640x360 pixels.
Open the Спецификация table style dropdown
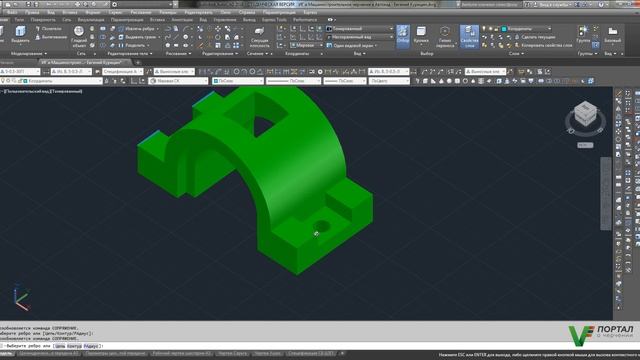122,71
